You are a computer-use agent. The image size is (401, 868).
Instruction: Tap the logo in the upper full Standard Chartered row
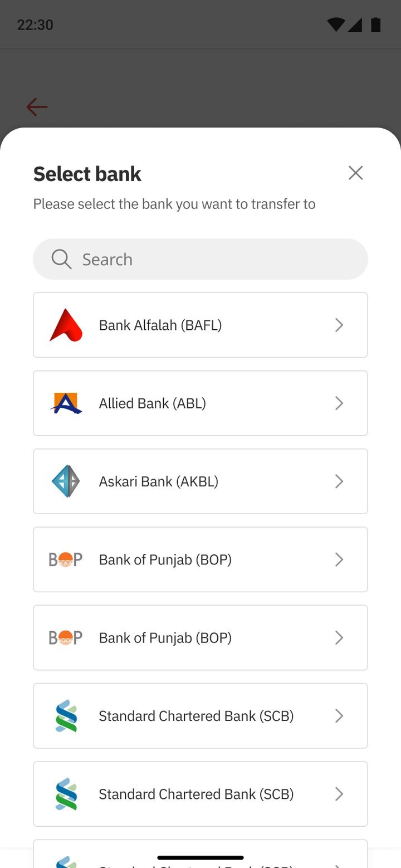[x=66, y=715]
